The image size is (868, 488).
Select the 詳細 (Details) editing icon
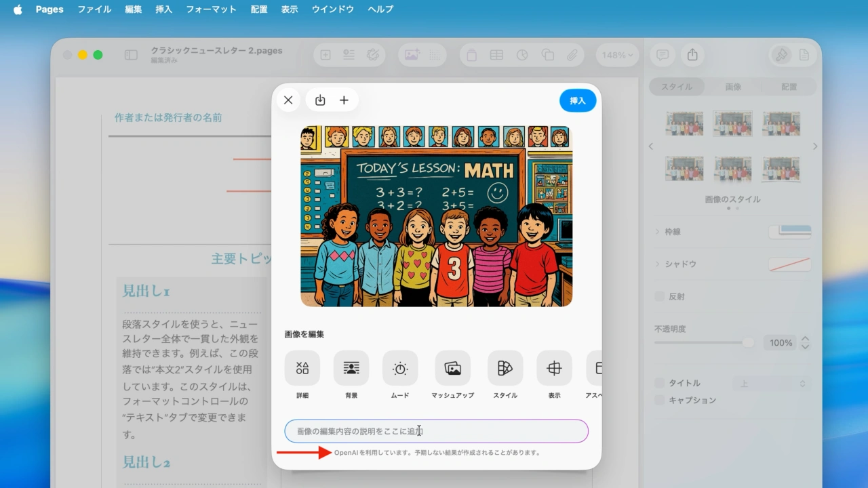click(x=302, y=368)
